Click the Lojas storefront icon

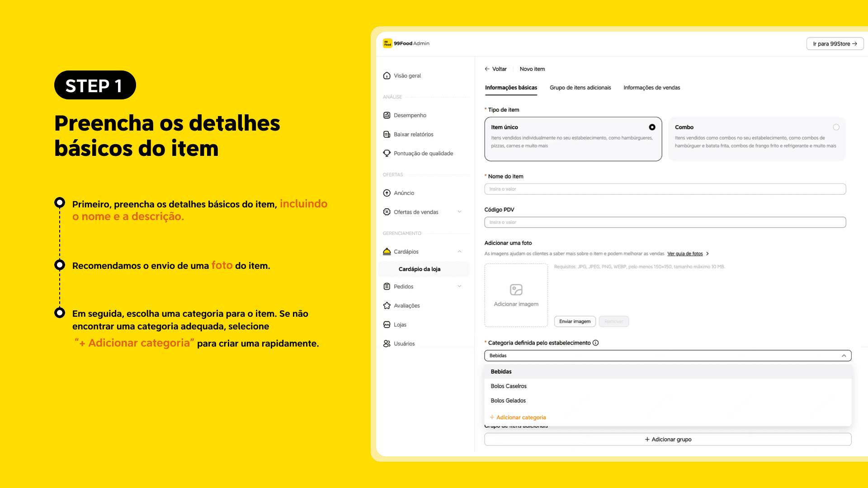387,324
